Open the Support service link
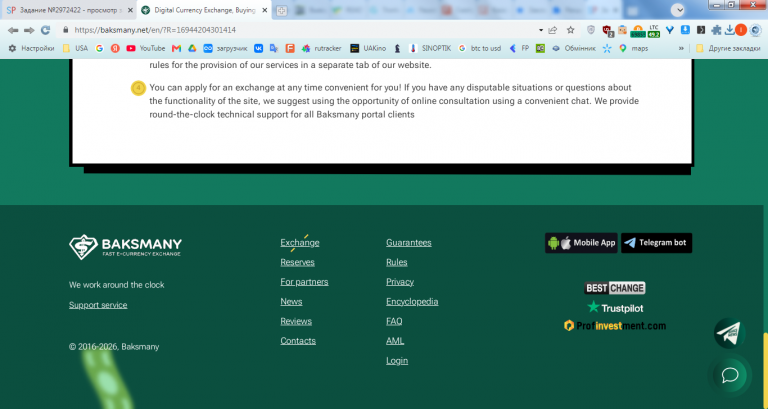768x409 pixels. pos(98,305)
